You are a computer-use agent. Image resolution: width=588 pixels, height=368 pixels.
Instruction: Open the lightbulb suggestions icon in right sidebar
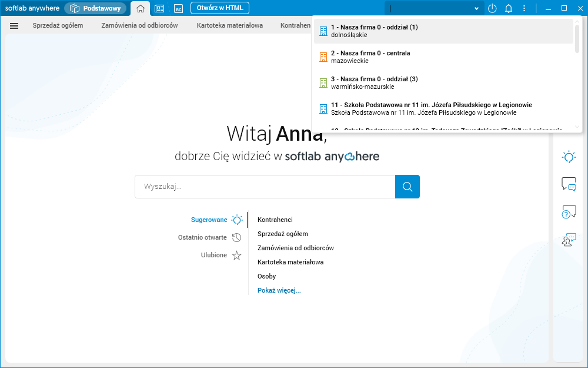tap(568, 157)
